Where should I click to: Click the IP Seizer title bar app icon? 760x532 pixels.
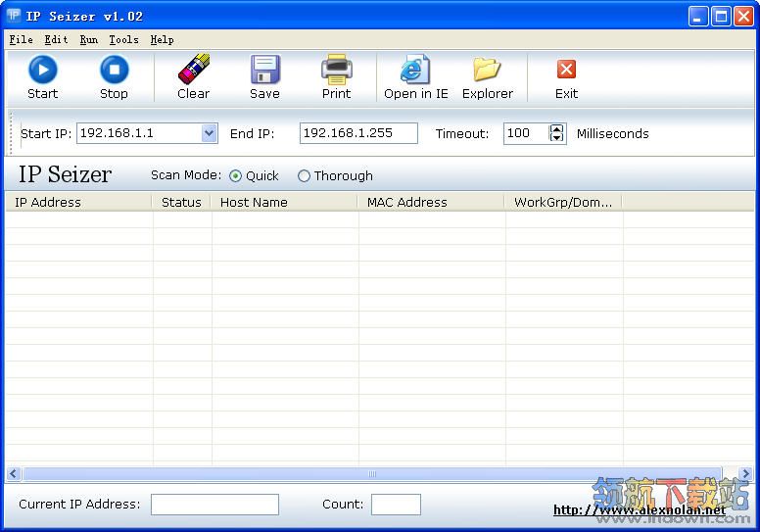14,16
